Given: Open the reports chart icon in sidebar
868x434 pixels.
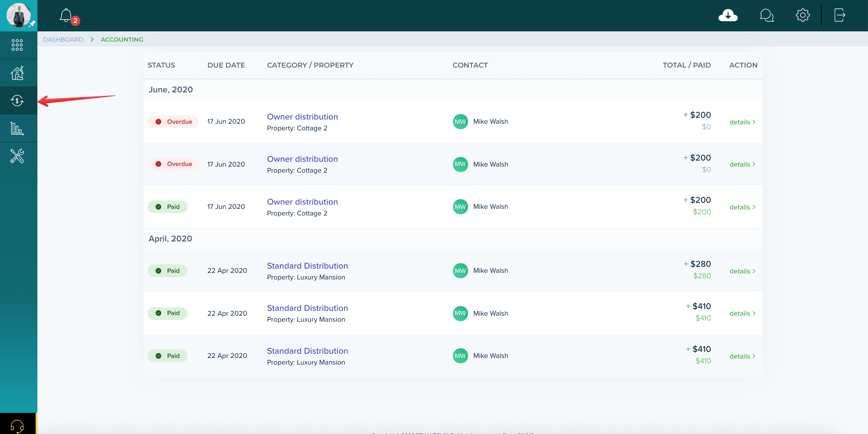Looking at the screenshot, I should click(17, 129).
